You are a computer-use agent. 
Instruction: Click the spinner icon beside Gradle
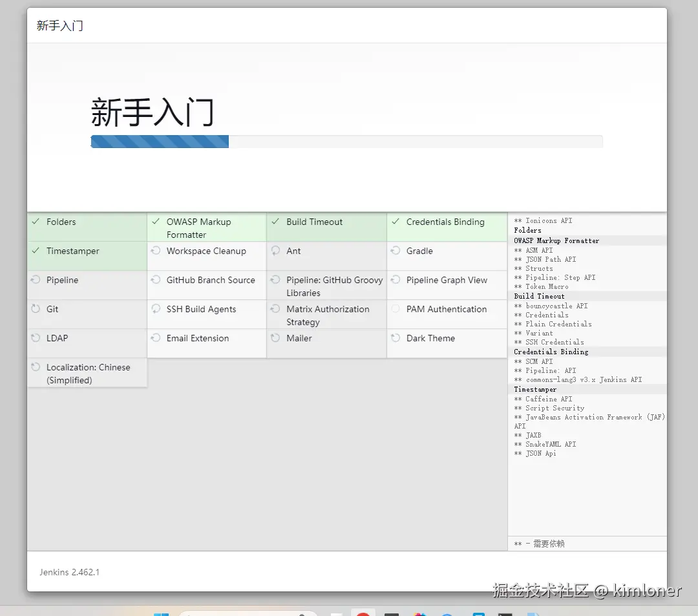pos(396,251)
